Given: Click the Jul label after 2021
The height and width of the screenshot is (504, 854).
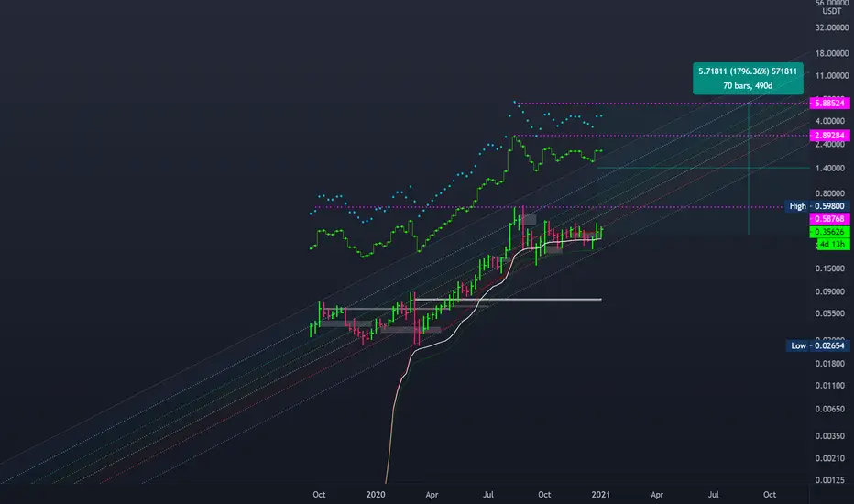Looking at the screenshot, I should tap(713, 495).
